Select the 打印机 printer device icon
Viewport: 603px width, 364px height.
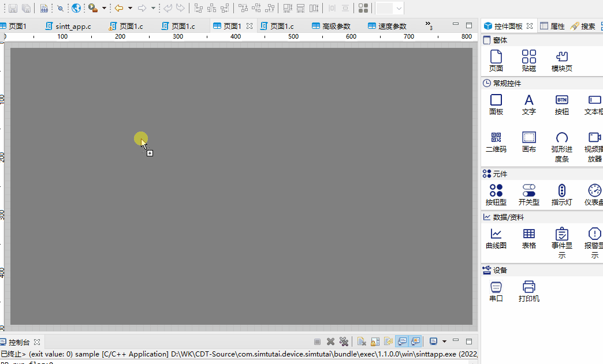coord(528,290)
